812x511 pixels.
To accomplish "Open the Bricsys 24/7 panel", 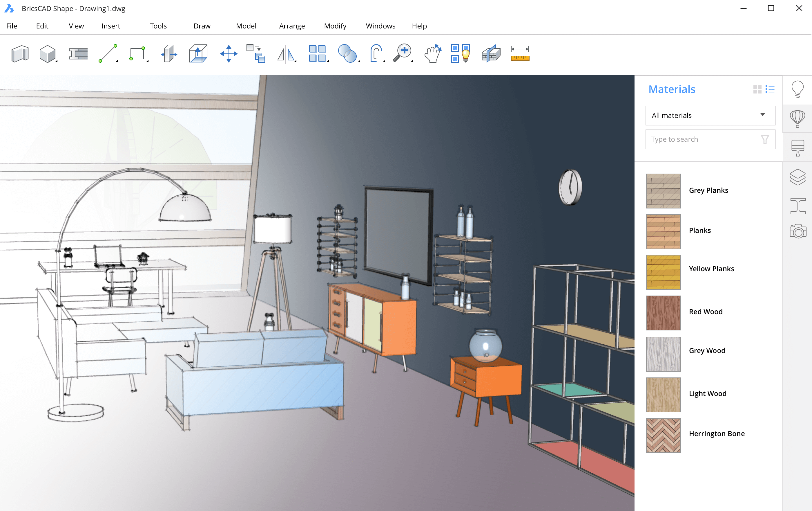I will click(798, 118).
